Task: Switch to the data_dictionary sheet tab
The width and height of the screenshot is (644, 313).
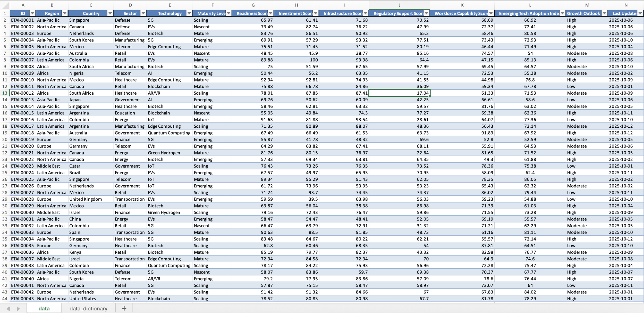Action: pyautogui.click(x=88, y=308)
